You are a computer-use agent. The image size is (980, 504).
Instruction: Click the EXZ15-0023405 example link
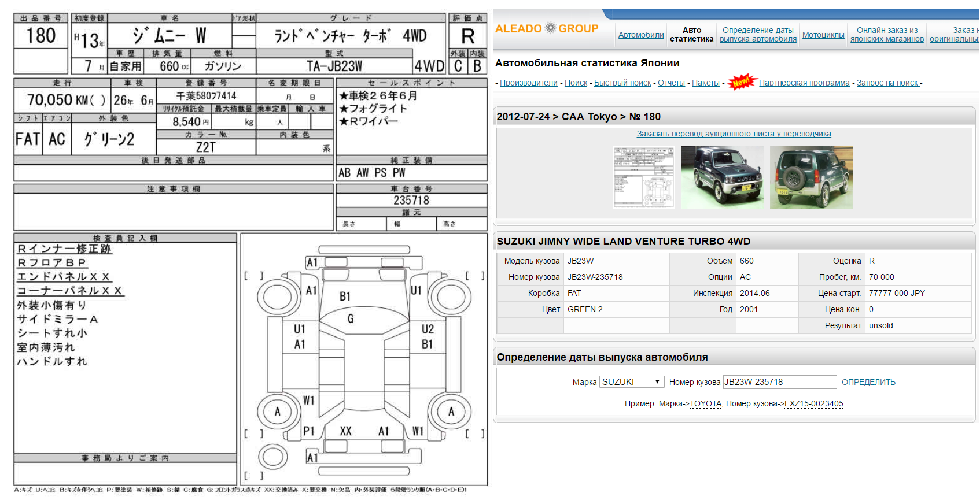pos(813,404)
